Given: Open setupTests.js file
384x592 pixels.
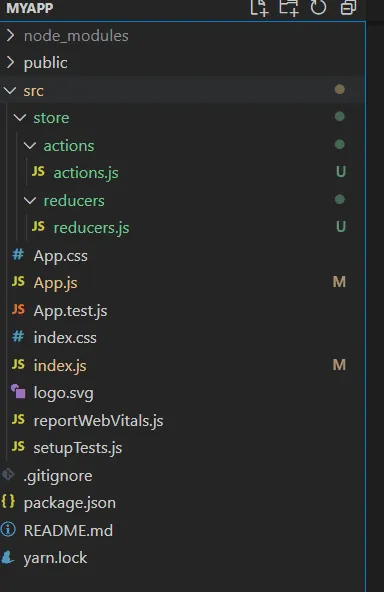Looking at the screenshot, I should [x=78, y=449].
